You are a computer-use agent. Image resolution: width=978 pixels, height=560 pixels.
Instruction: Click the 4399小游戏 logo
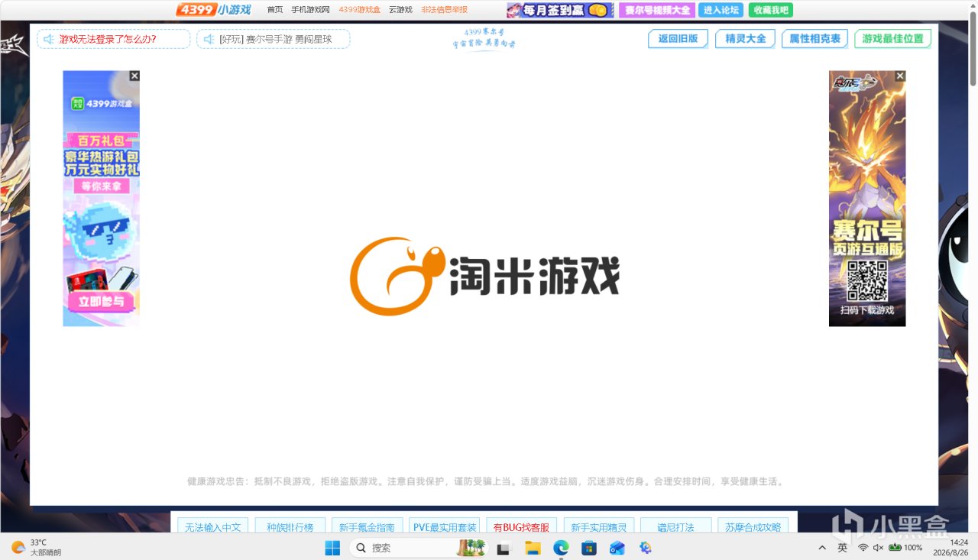213,9
